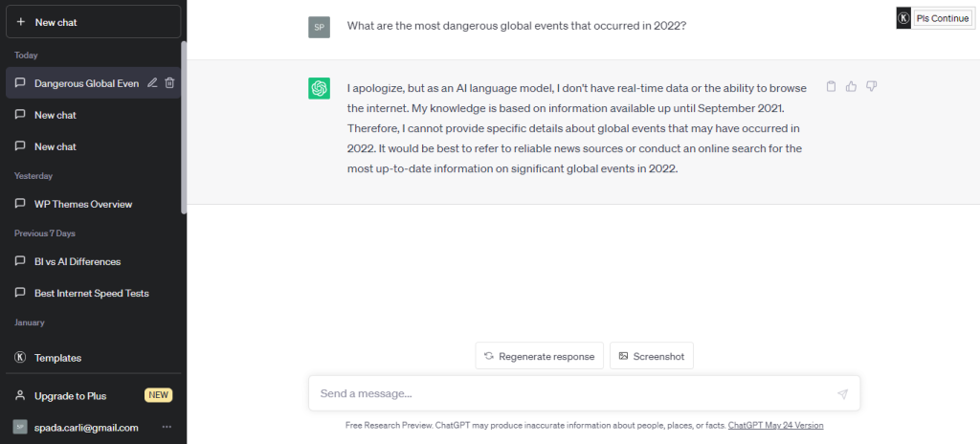Click the send message paper plane icon
Viewport: 980px width, 444px height.
842,394
